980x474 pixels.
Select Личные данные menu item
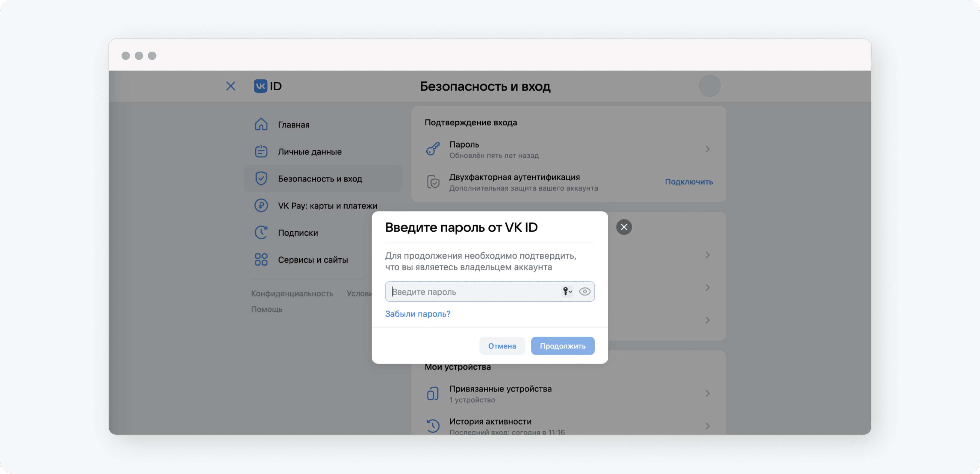click(x=310, y=151)
